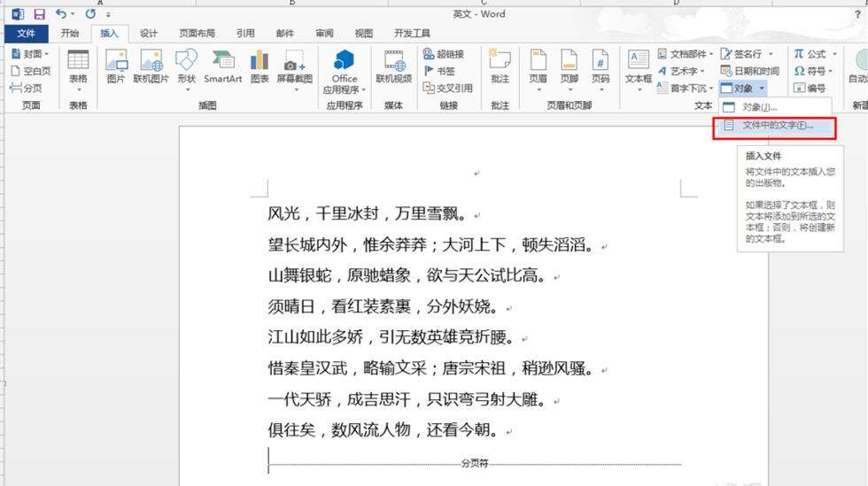Click the 书签 bookmark button
This screenshot has height=486, width=868.
click(439, 71)
